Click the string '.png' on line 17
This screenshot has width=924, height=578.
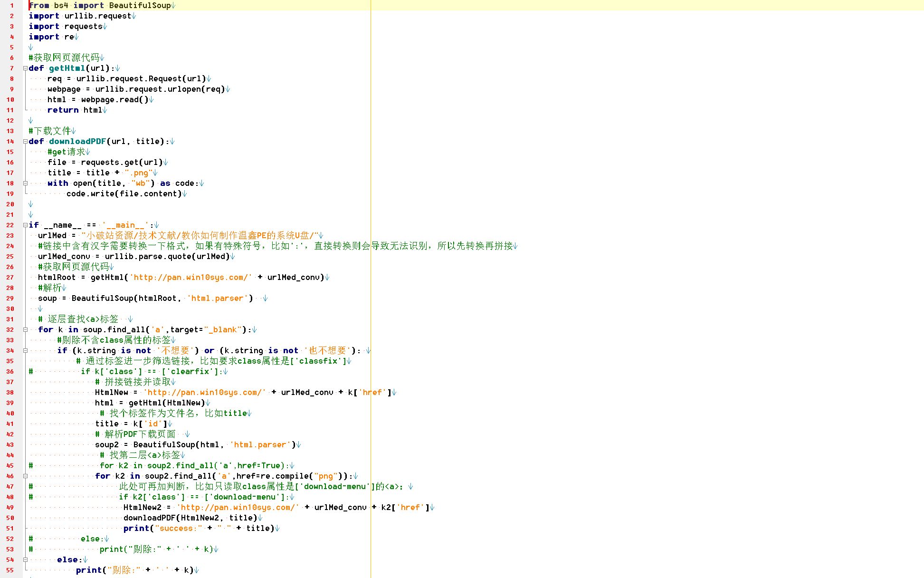coord(138,173)
